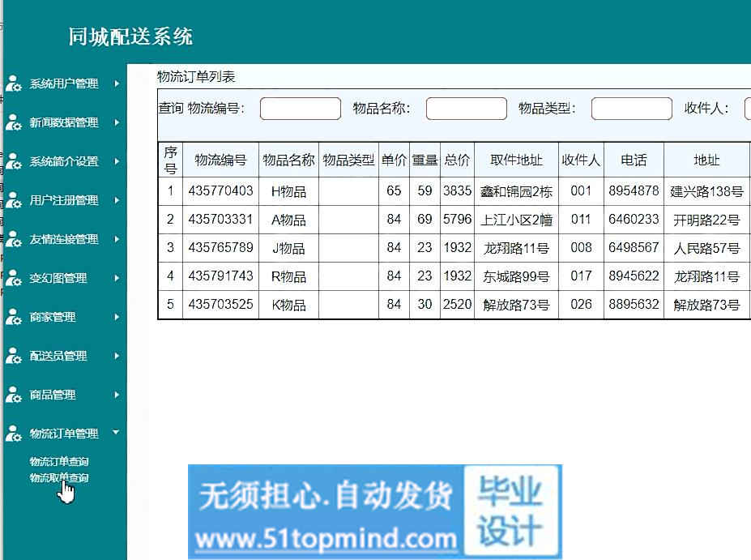Click the user icon beside 新闻数据管理
The width and height of the screenshot is (751, 560).
tap(14, 122)
